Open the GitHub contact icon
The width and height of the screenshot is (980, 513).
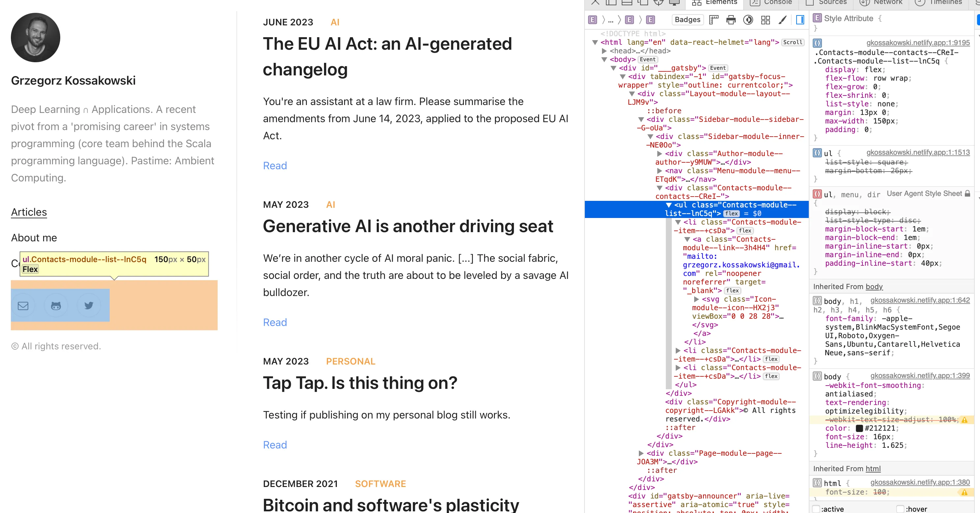[x=56, y=305]
